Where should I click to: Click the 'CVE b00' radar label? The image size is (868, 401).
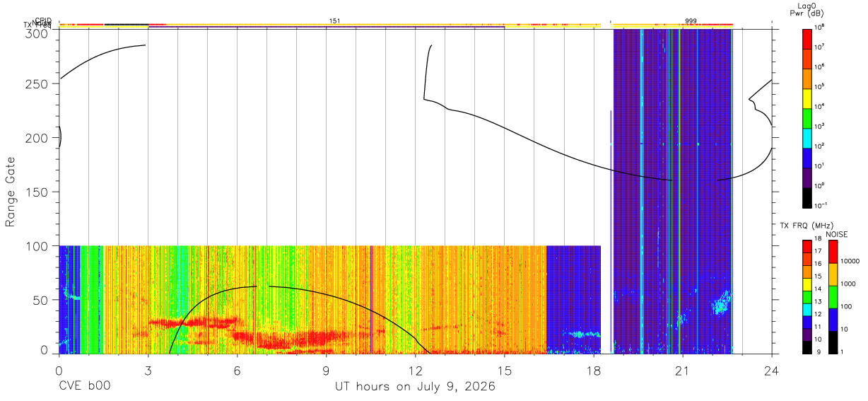pos(84,386)
